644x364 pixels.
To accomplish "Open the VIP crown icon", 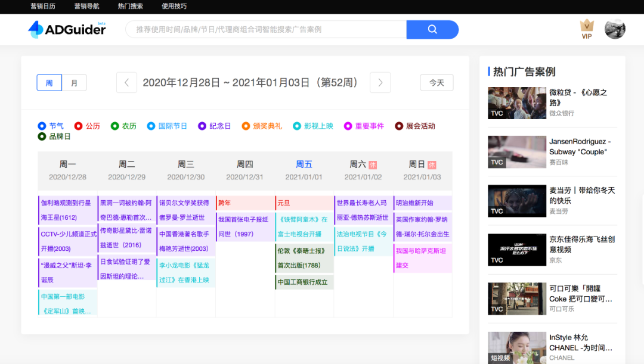I will 587,30.
